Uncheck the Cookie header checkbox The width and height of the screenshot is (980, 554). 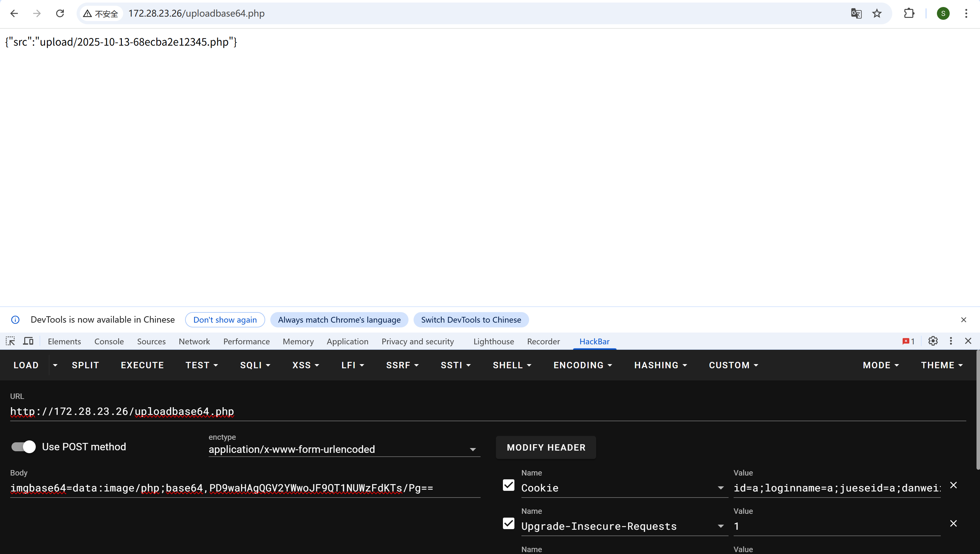[x=508, y=485]
